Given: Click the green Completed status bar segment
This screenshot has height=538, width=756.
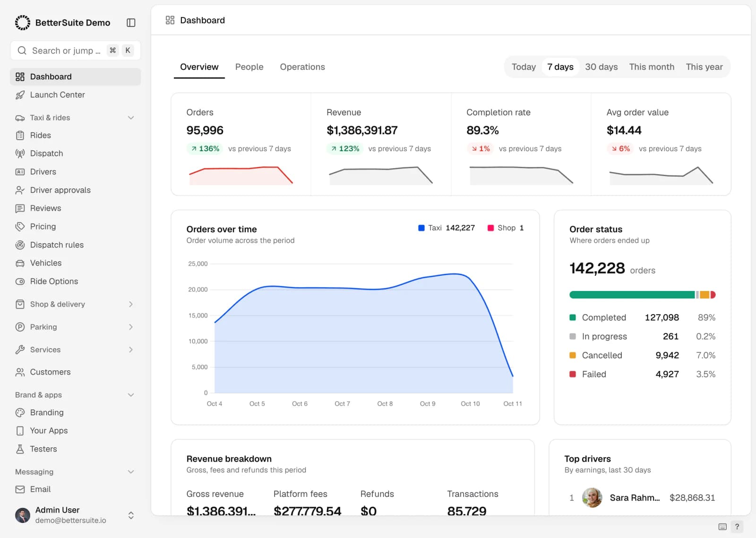Looking at the screenshot, I should (632, 295).
